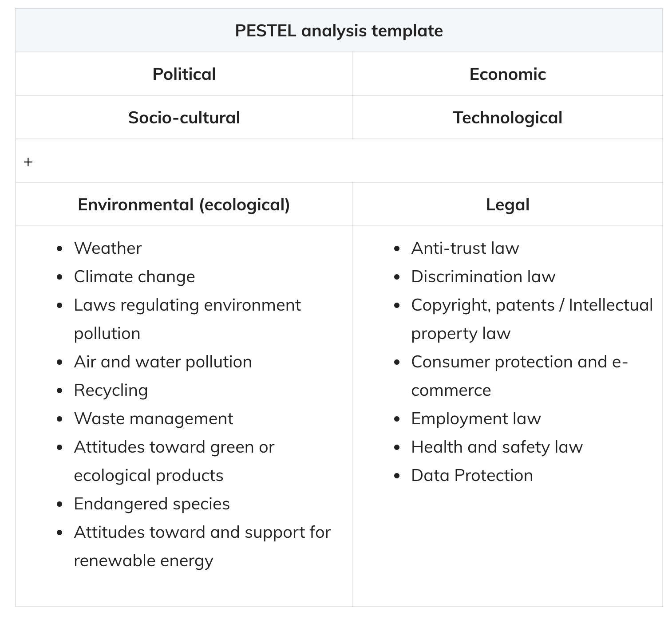The height and width of the screenshot is (631, 672).
Task: Click the Climate change list item
Action: (x=134, y=276)
